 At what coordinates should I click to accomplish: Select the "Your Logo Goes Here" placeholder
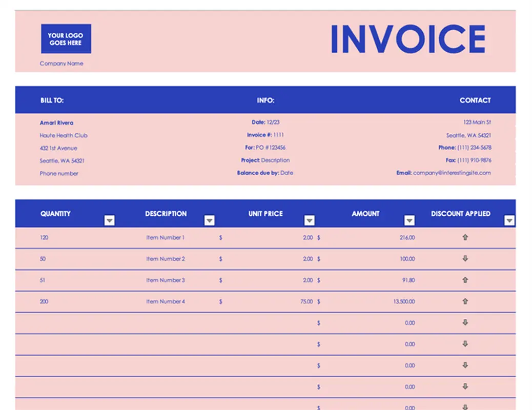tap(66, 39)
